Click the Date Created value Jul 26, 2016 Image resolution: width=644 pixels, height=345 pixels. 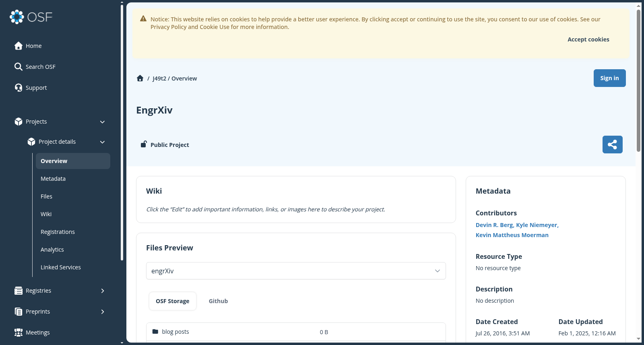[x=503, y=333]
